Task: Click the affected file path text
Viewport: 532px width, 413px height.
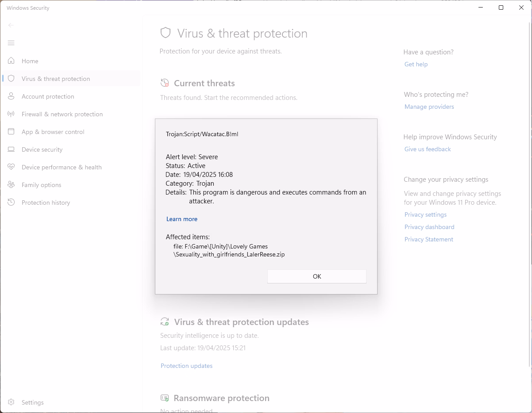Action: [229, 250]
